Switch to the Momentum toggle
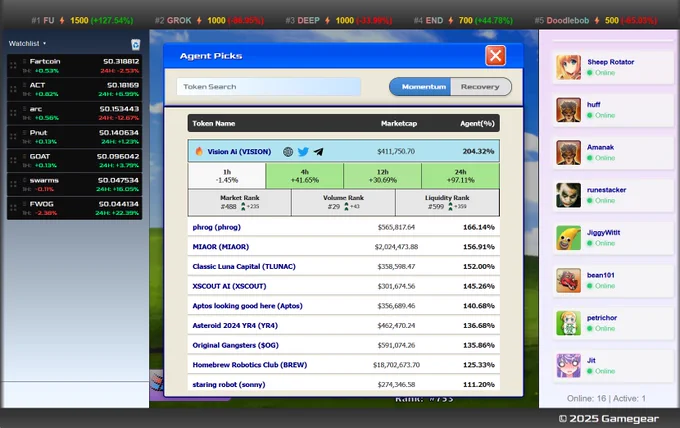 tap(420, 87)
